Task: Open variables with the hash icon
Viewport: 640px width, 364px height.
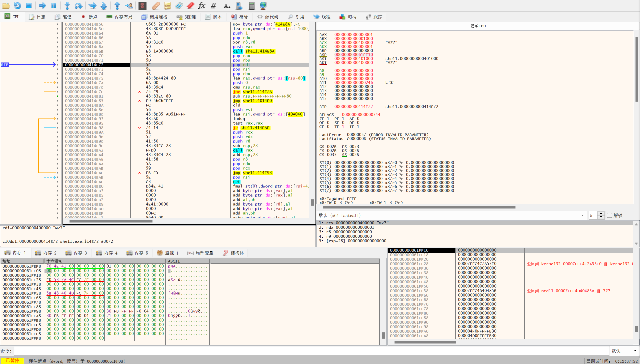Action: 213,5
